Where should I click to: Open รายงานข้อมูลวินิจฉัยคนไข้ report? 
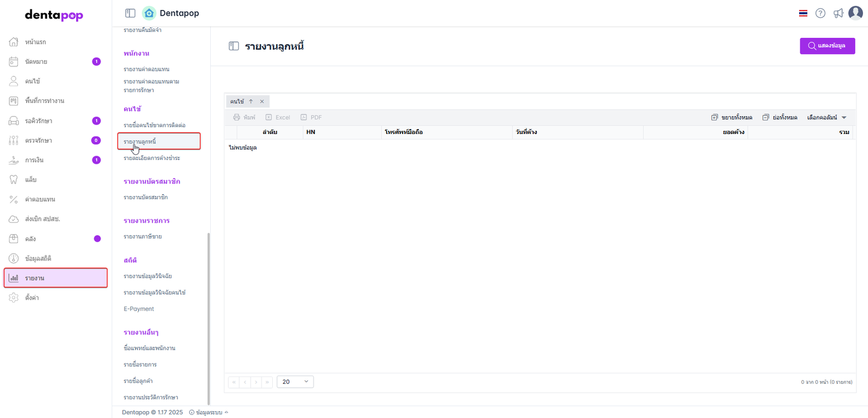(x=154, y=292)
